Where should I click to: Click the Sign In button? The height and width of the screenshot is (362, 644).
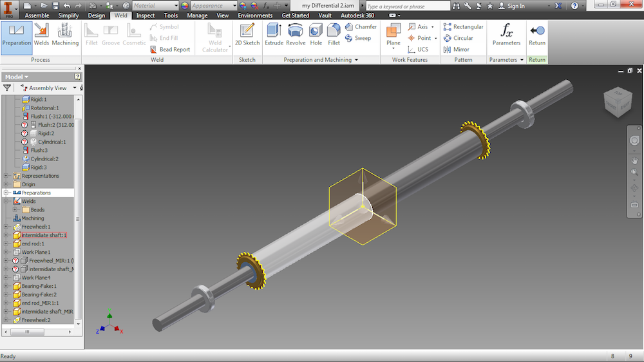coord(515,6)
